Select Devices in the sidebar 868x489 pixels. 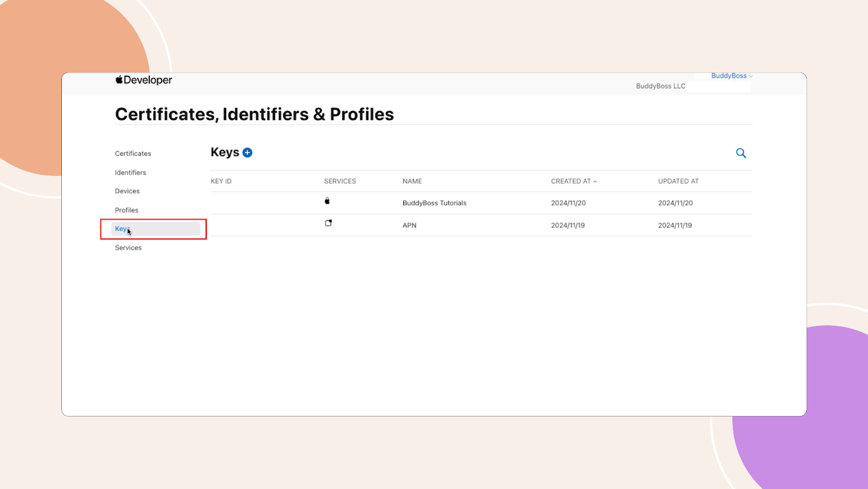point(127,191)
